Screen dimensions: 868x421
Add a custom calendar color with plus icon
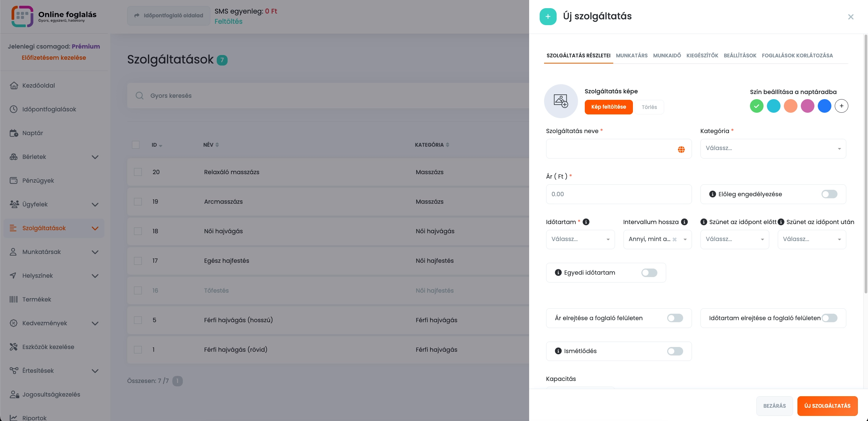841,106
